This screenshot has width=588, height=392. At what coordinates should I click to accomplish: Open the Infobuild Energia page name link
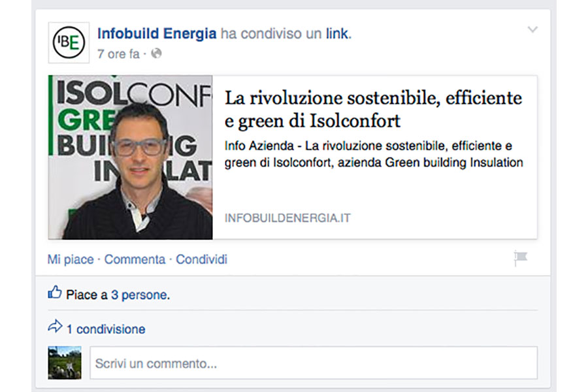[157, 33]
